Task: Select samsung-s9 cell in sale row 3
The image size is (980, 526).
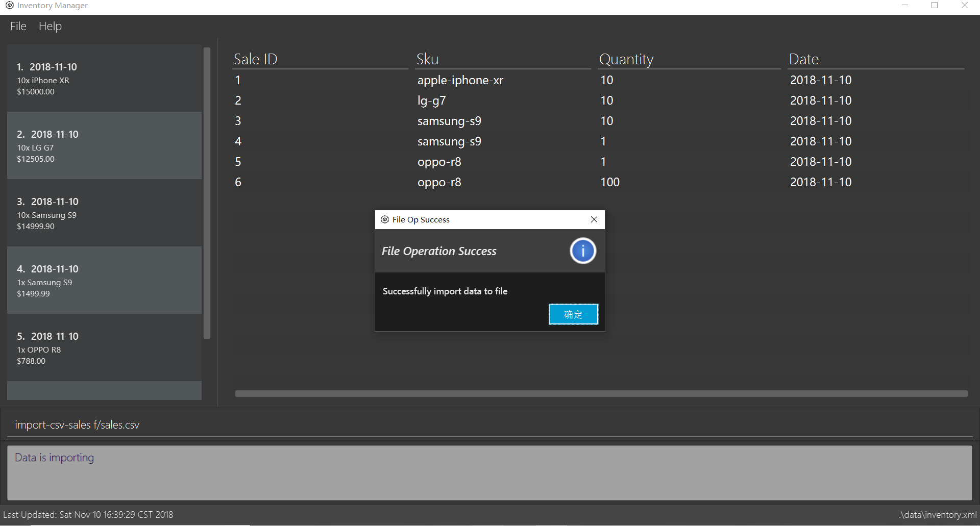Action: (449, 121)
